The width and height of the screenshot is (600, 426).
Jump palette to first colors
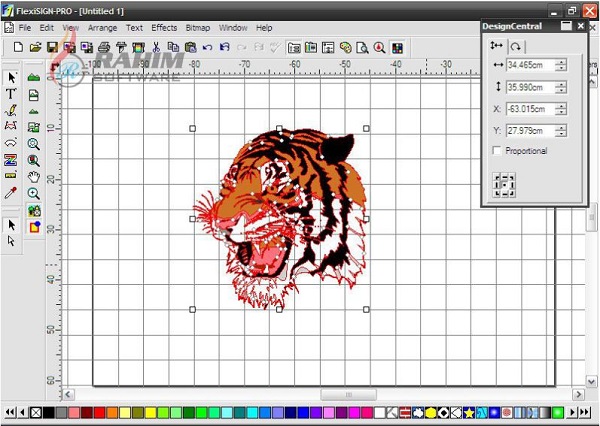pos(10,412)
